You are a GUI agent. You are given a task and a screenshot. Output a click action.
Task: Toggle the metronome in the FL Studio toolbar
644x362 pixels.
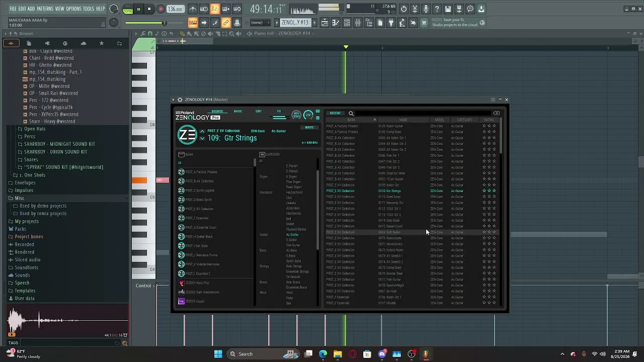point(193,9)
